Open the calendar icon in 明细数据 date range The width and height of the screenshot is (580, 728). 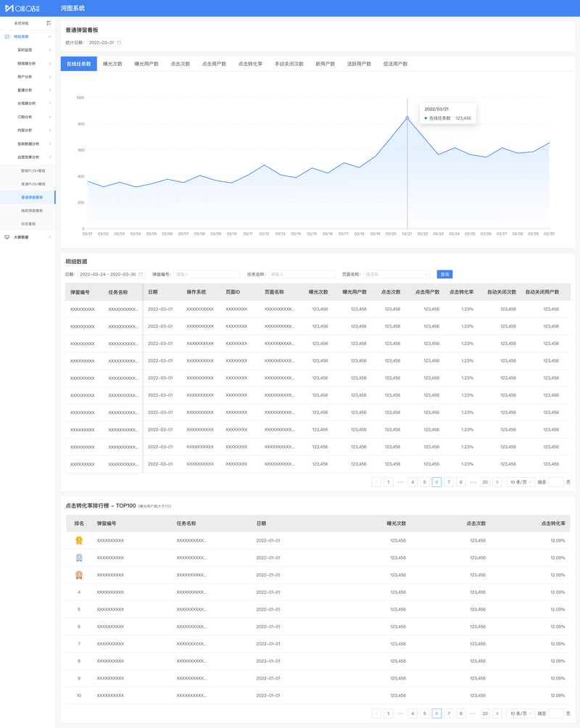[141, 274]
